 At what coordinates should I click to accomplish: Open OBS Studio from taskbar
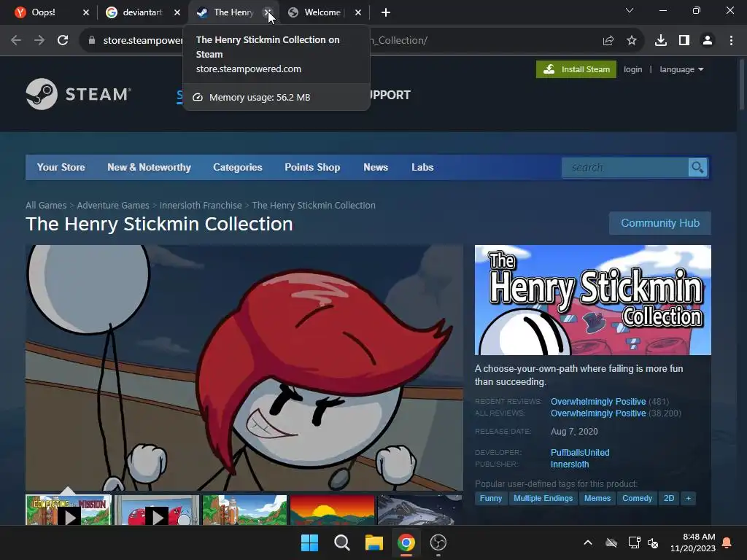click(x=438, y=542)
